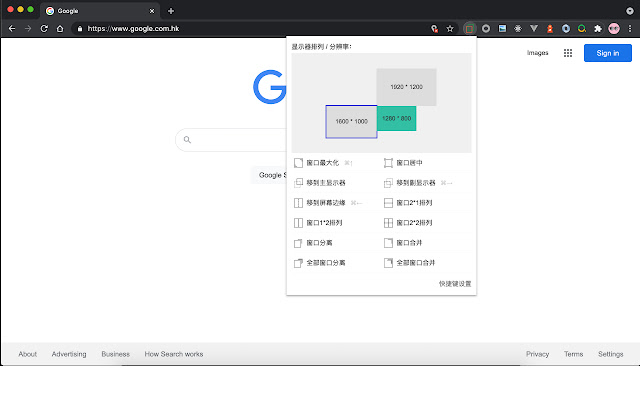Click the Sign in button
The height and width of the screenshot is (400, 640).
[x=608, y=53]
